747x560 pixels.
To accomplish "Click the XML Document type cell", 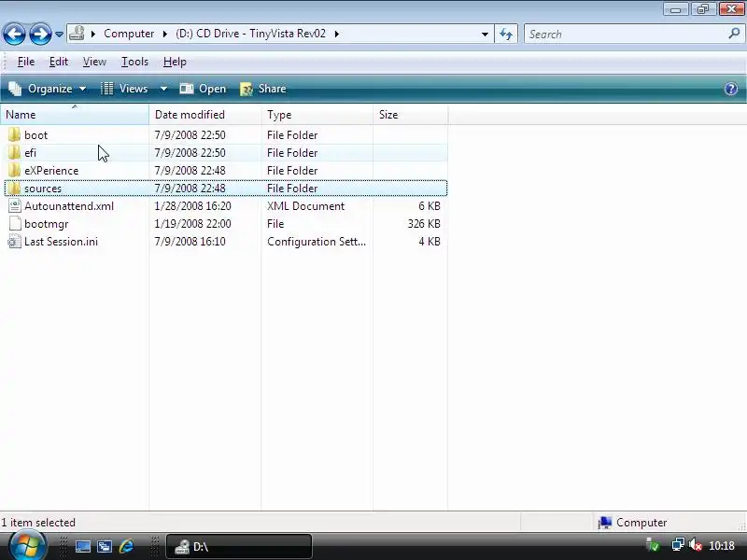I will click(305, 206).
